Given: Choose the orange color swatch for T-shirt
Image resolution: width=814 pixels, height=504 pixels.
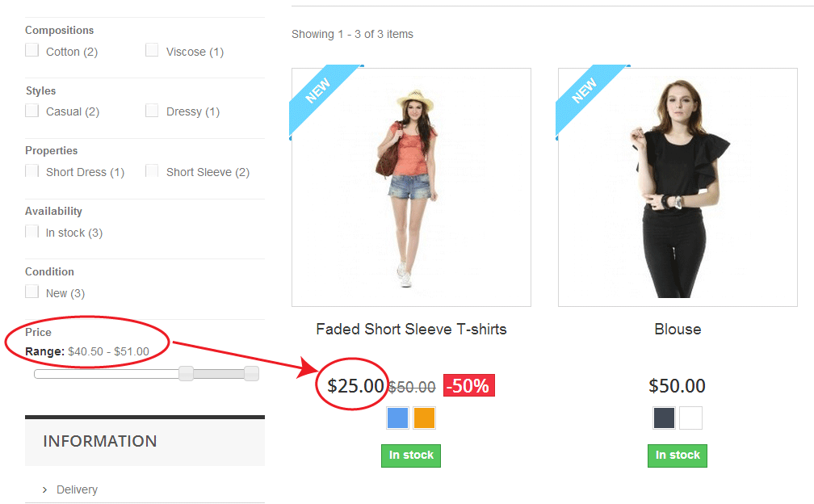Looking at the screenshot, I should point(424,418).
